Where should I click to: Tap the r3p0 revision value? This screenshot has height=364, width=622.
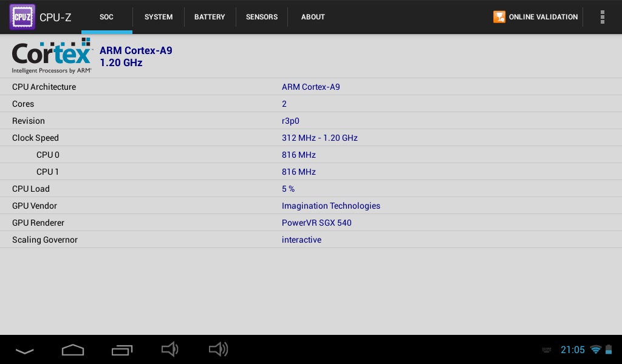click(290, 121)
